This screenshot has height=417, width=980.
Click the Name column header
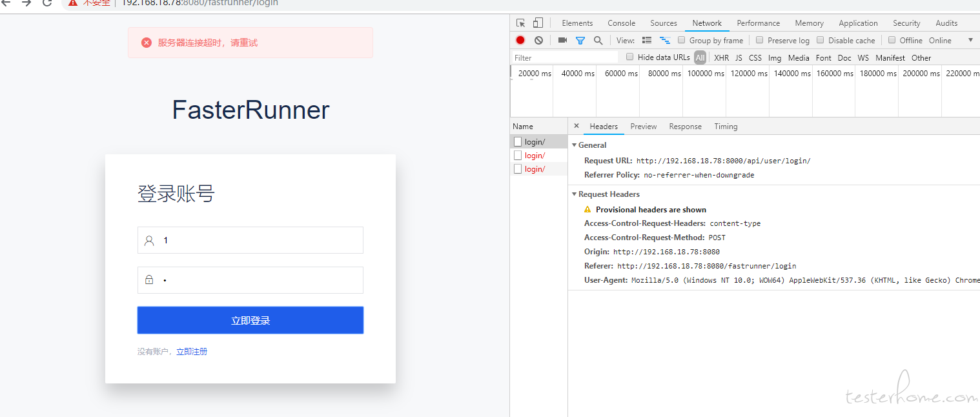point(538,127)
